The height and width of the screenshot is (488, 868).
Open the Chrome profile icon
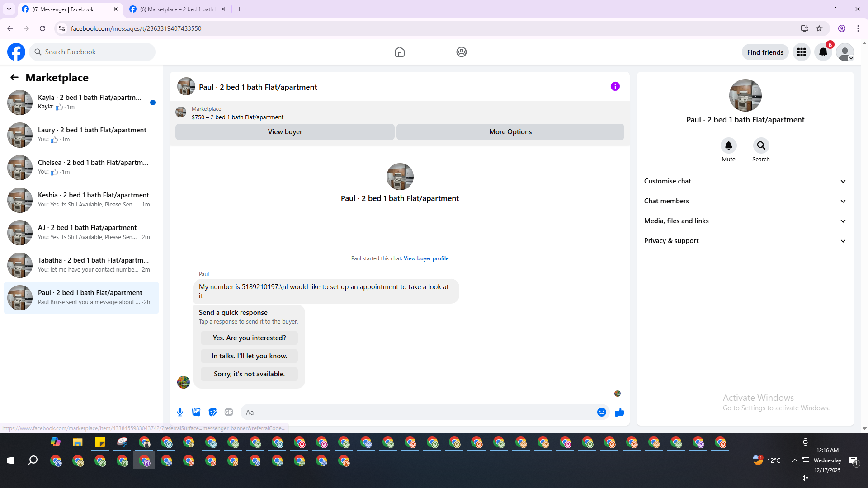842,28
